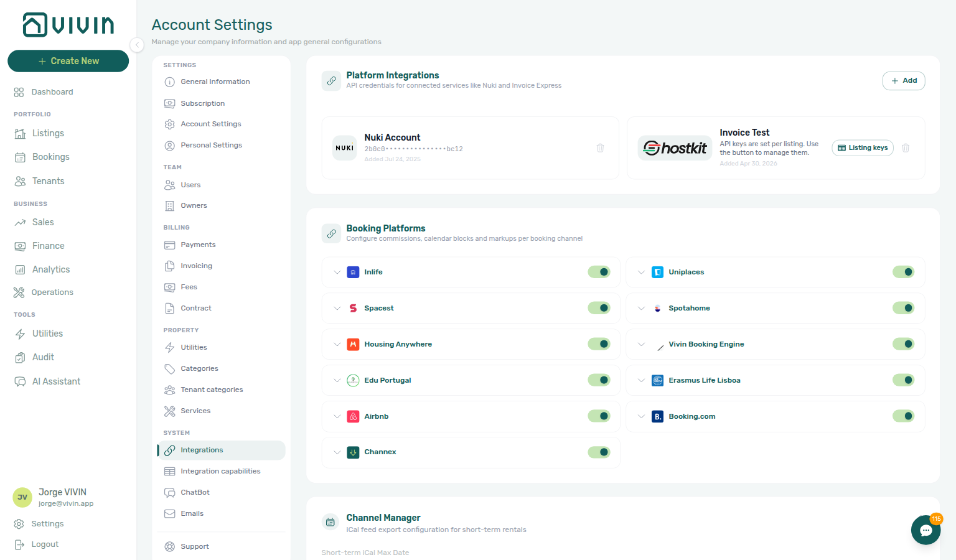Image resolution: width=956 pixels, height=560 pixels.
Task: Click the NUKI logo thumbnail
Action: pos(345,148)
